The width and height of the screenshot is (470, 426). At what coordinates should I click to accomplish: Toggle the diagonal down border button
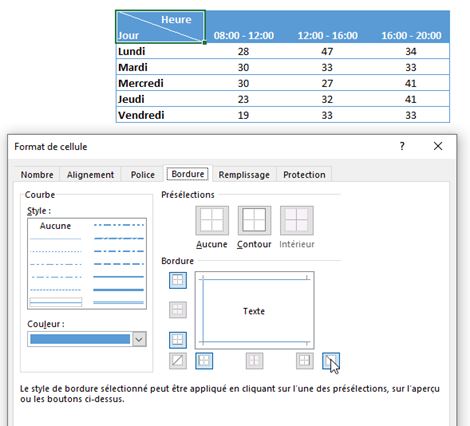point(331,361)
